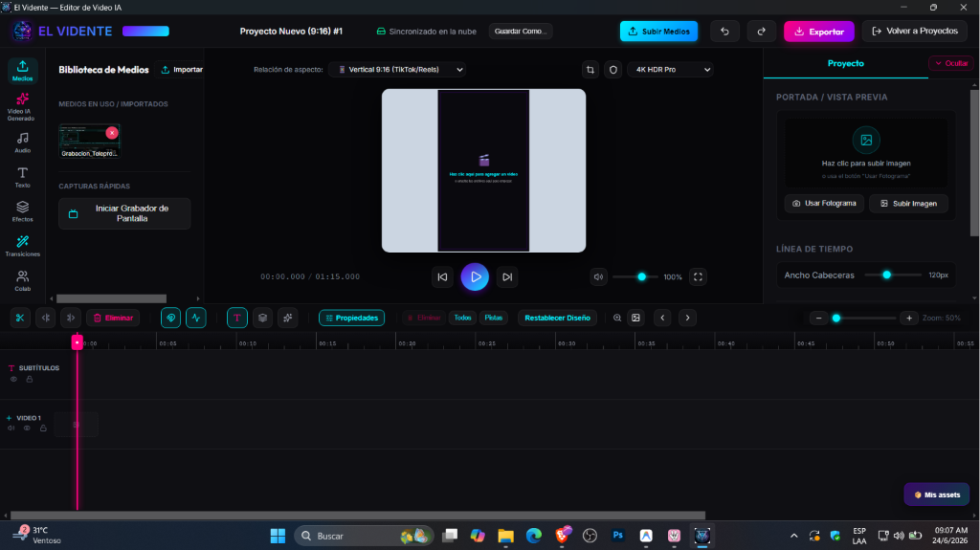
Task: Click the undo arrow icon
Action: tap(724, 32)
